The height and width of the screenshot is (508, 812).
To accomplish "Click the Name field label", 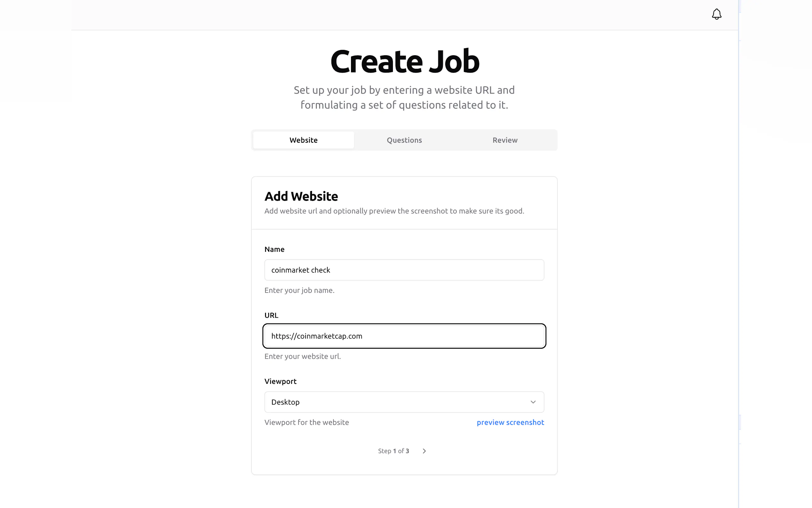I will pyautogui.click(x=274, y=249).
